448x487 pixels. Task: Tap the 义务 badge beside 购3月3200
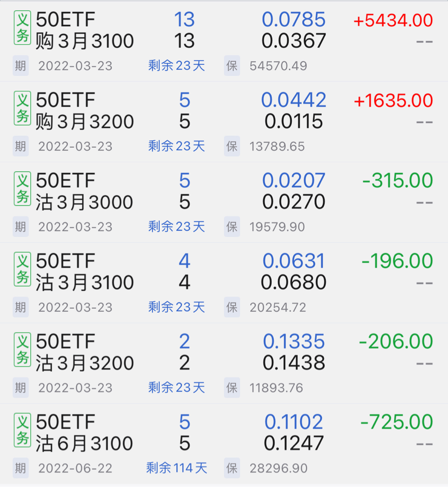[22, 108]
